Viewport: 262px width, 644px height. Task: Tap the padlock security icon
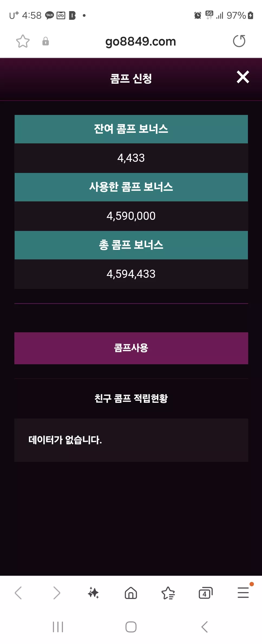pyautogui.click(x=45, y=41)
